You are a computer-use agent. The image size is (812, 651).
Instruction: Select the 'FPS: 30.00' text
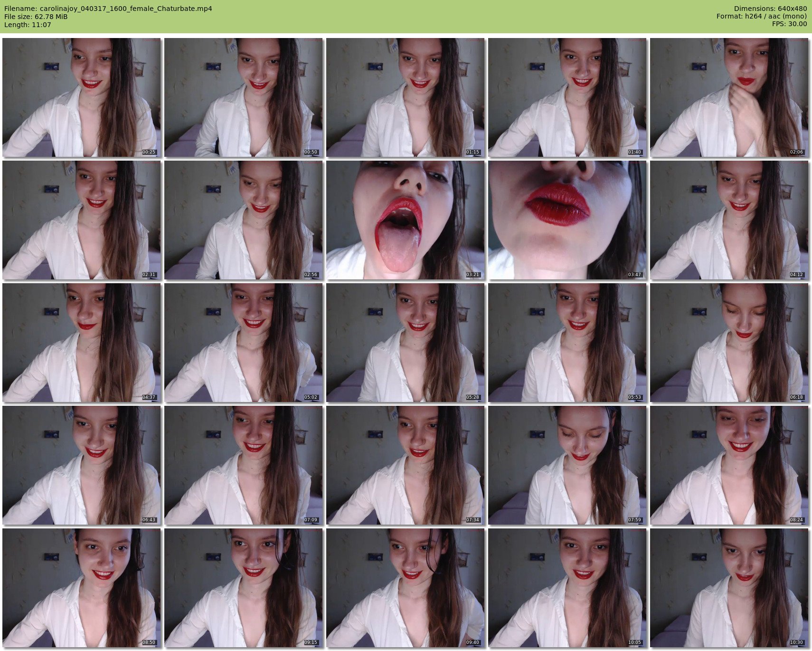(x=789, y=25)
